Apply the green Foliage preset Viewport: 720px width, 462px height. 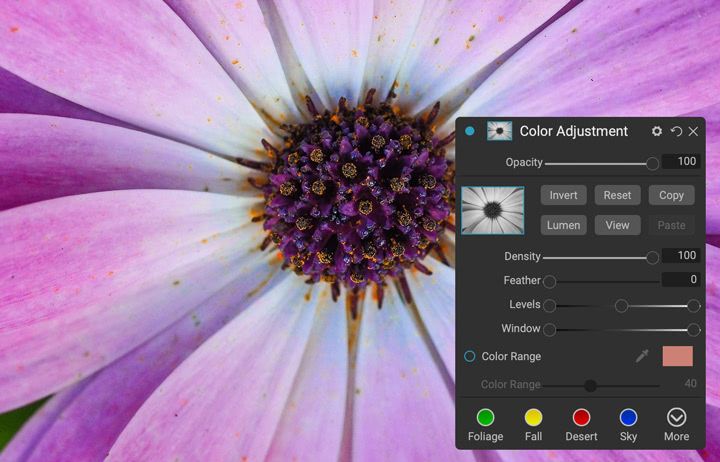pyautogui.click(x=485, y=418)
